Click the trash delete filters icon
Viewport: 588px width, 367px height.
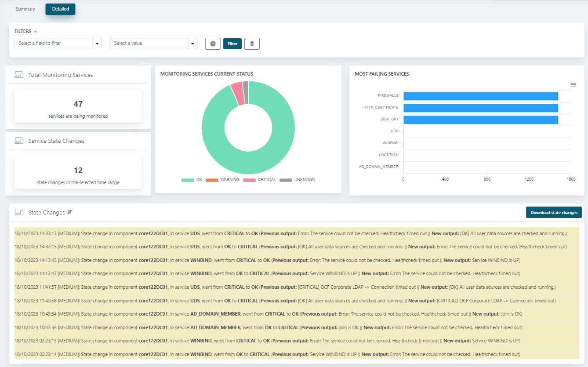(x=252, y=44)
